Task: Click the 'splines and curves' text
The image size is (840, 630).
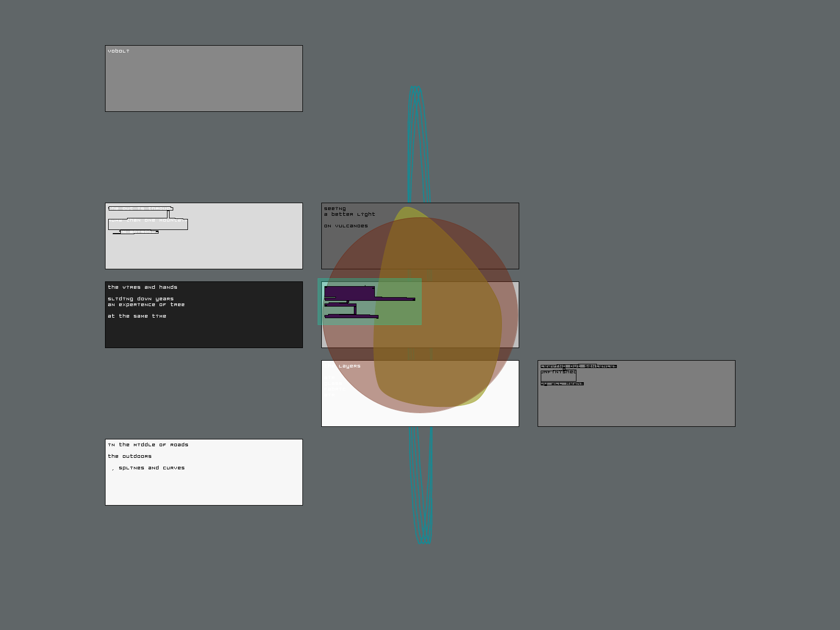Action: coord(151,468)
